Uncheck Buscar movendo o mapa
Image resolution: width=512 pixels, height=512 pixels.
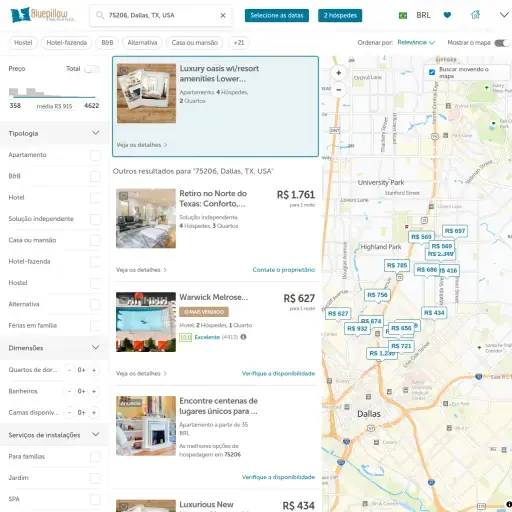[x=432, y=72]
